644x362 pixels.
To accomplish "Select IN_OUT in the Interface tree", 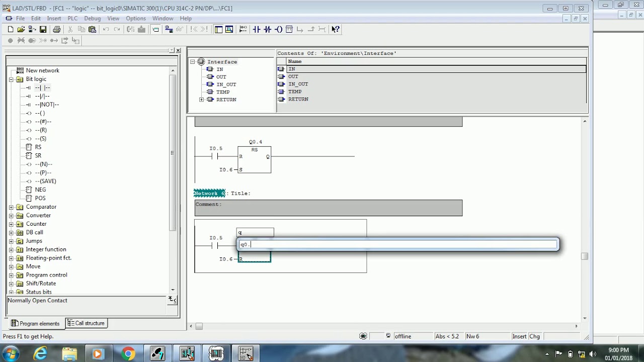I will pyautogui.click(x=226, y=84).
